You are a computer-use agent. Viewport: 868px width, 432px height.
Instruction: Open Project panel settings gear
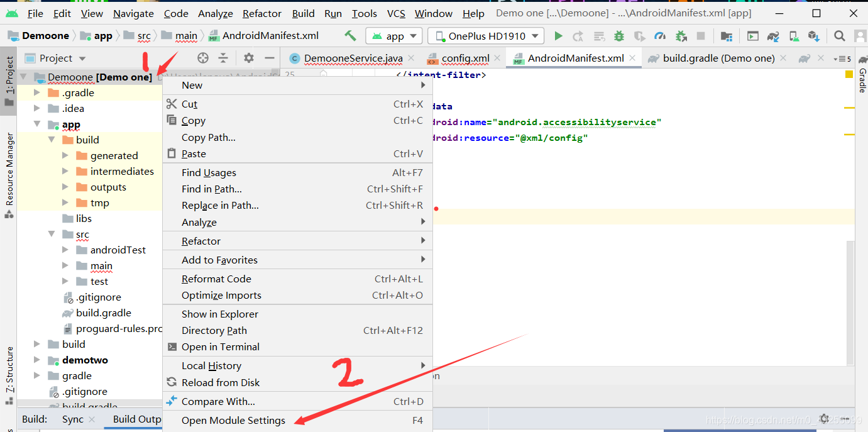tap(248, 58)
